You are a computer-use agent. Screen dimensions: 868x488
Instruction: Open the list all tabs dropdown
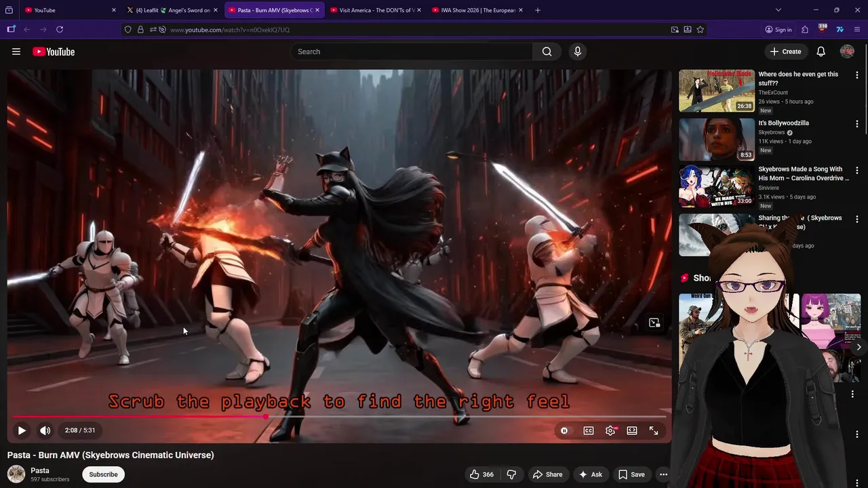[778, 10]
